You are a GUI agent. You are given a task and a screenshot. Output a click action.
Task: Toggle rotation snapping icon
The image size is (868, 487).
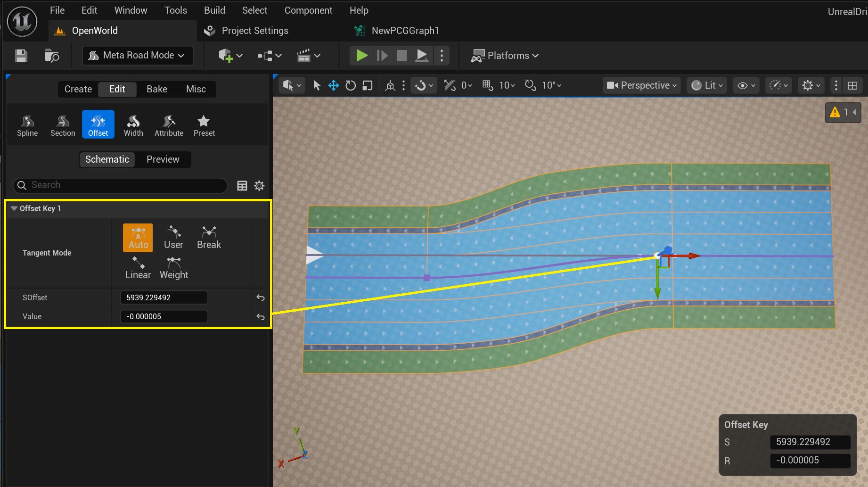click(531, 85)
